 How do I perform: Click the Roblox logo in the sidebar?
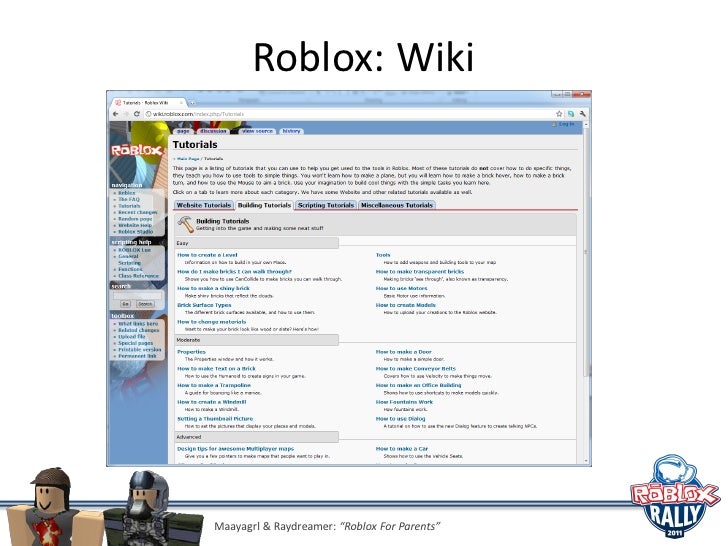pyautogui.click(x=136, y=150)
